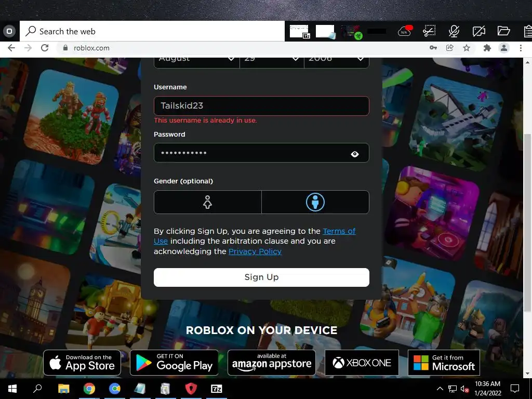The width and height of the screenshot is (532, 399).
Task: Toggle the disabled camera icon
Action: (x=478, y=31)
